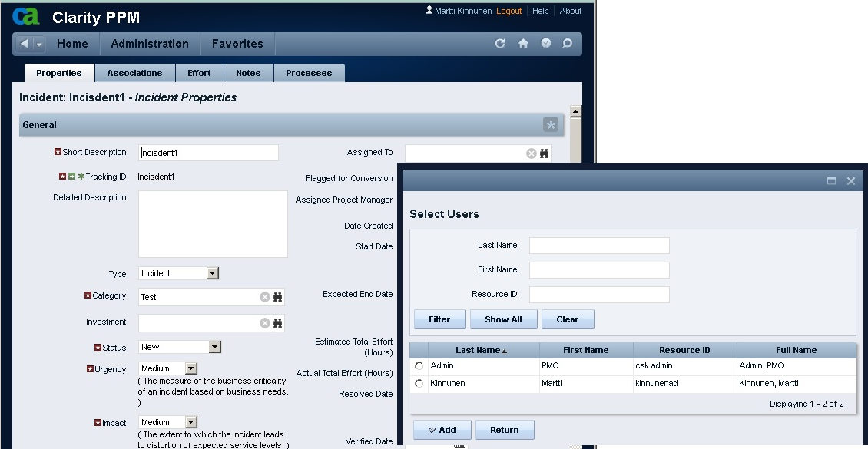Sort by the First Name column header
The image size is (868, 449).
(585, 350)
